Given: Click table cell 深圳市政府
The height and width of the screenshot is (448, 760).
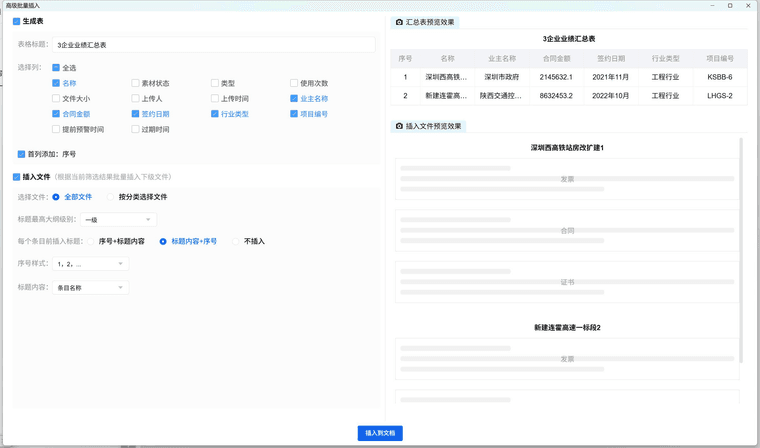Looking at the screenshot, I should click(x=502, y=77).
